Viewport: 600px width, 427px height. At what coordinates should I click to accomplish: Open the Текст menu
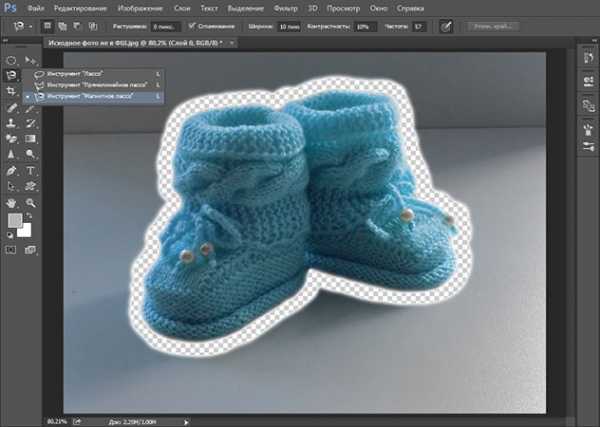point(209,8)
